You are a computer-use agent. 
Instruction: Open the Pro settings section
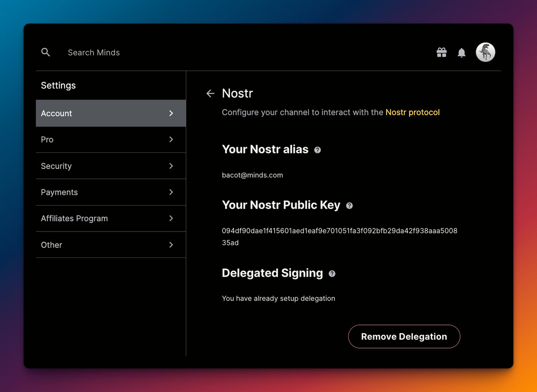point(111,139)
